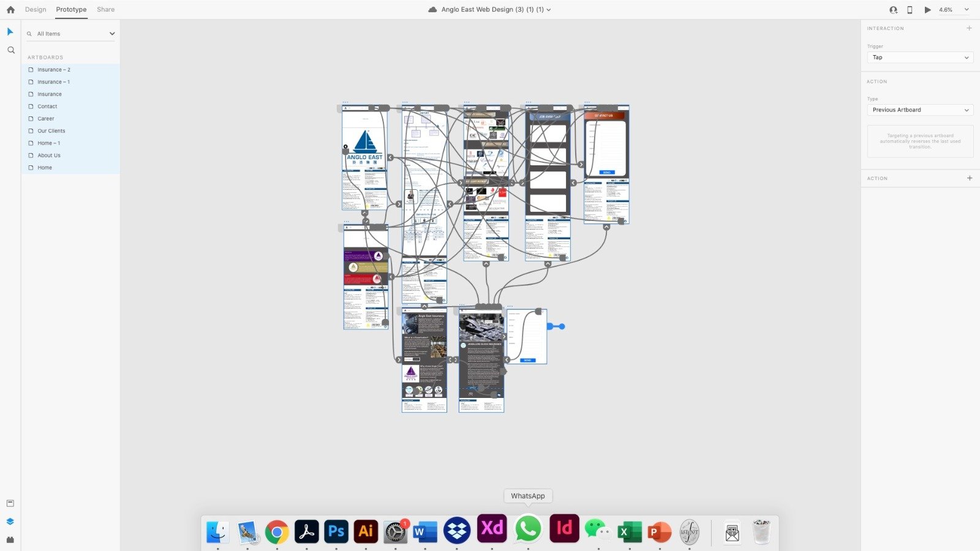
Task: Click the 4.6% zoom value
Action: pyautogui.click(x=946, y=10)
